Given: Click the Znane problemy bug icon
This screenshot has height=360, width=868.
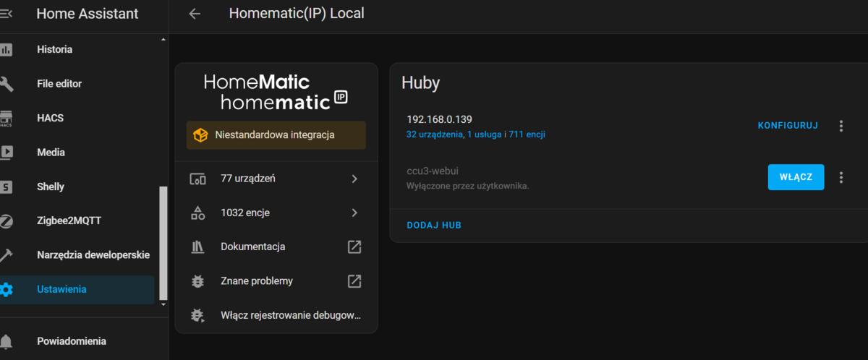Looking at the screenshot, I should pos(197,281).
